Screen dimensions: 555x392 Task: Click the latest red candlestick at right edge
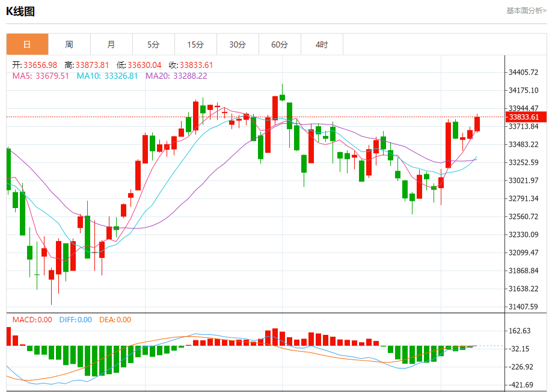coord(477,124)
